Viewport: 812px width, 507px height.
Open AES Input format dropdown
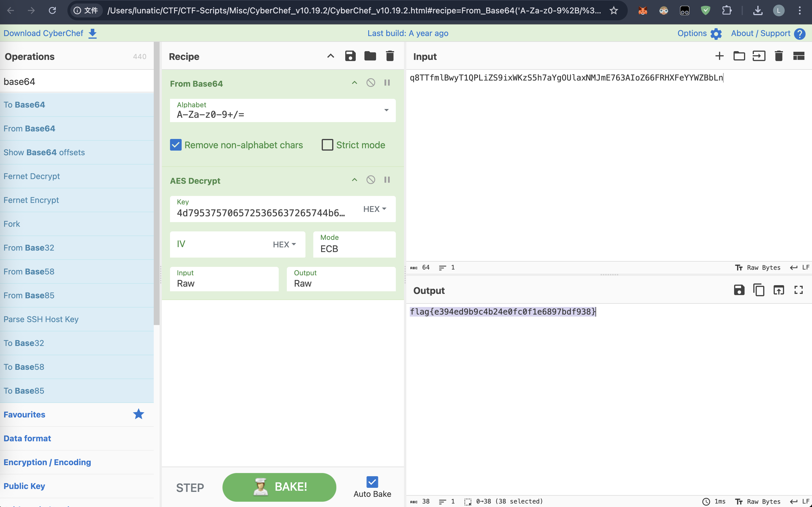click(x=224, y=279)
